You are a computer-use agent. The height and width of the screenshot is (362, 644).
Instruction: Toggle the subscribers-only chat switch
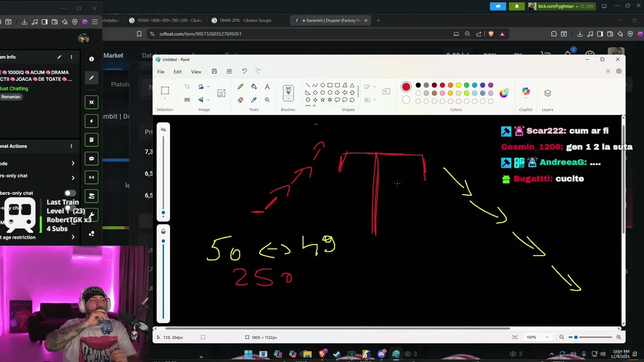[70, 193]
